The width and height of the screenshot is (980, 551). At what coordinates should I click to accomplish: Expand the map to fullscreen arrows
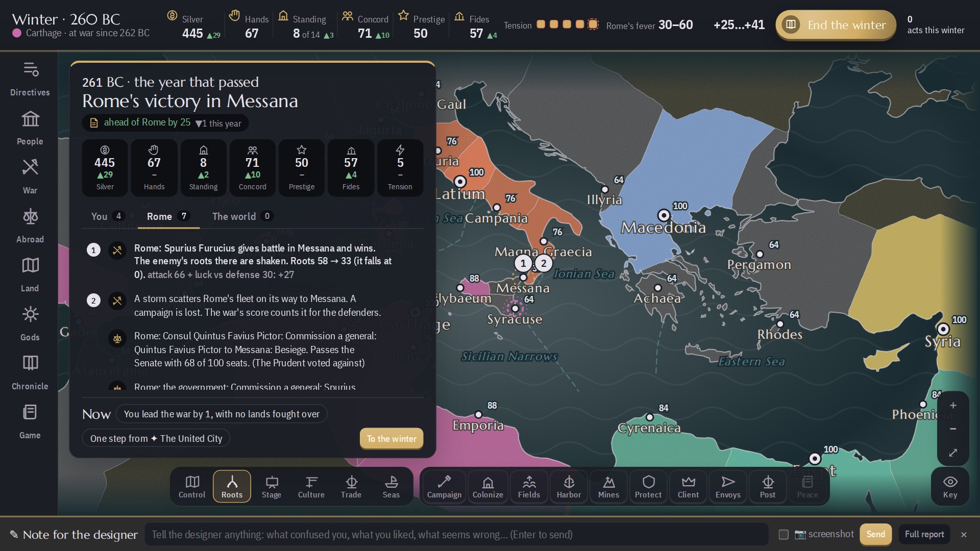tap(952, 453)
